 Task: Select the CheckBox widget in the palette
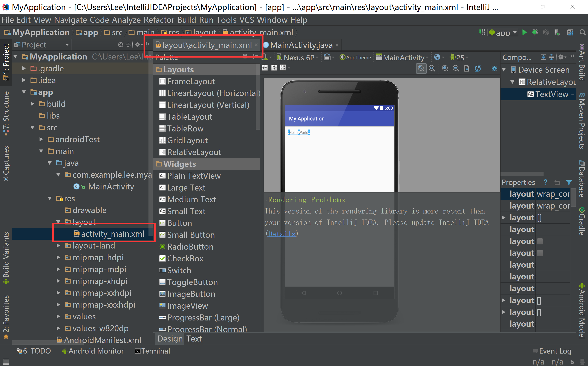pos(181,259)
